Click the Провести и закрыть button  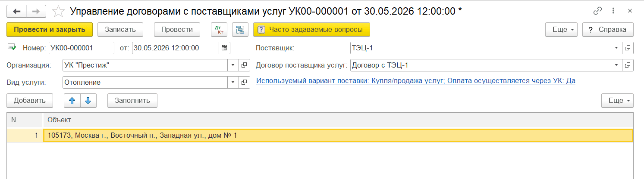50,30
